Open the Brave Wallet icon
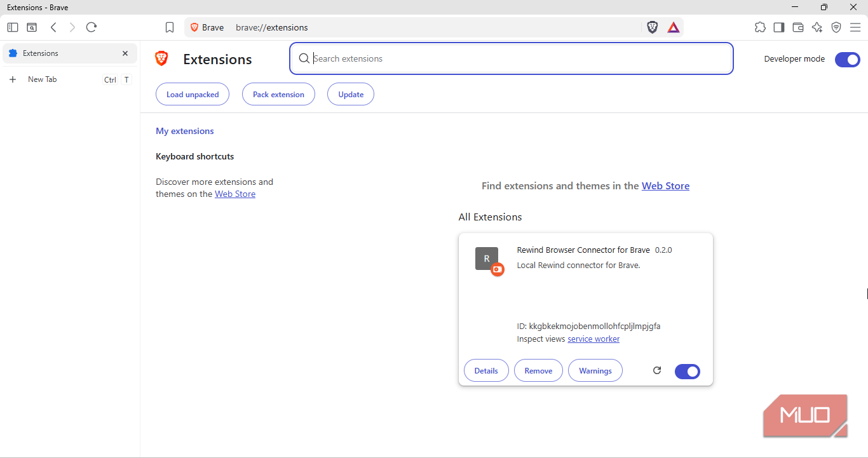Screen dimensions: 868x458 tap(798, 27)
